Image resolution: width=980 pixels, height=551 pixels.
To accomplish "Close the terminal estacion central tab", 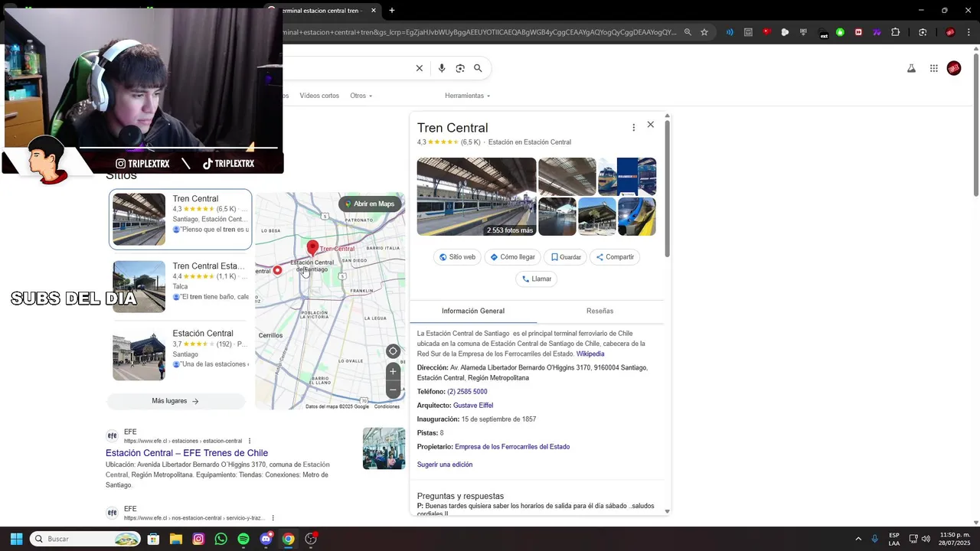I will point(374,11).
